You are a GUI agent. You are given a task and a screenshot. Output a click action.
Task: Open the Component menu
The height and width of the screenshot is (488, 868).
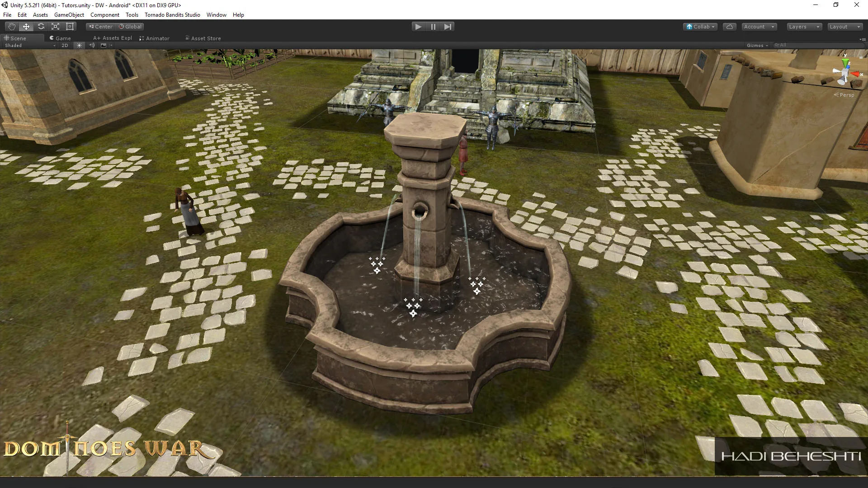coord(105,15)
